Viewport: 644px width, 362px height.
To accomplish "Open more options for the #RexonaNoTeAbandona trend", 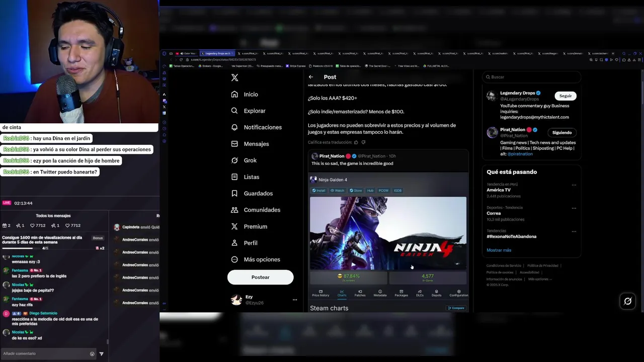I will (574, 231).
